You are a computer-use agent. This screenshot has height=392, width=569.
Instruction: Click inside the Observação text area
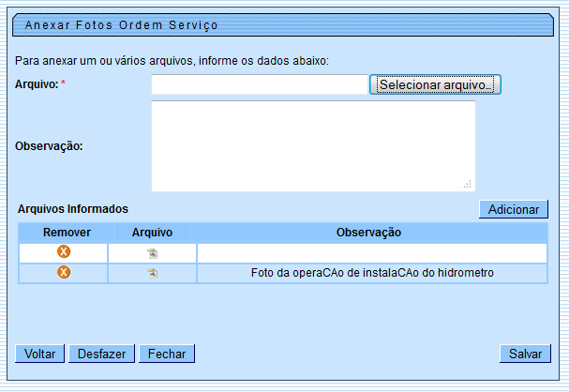(x=312, y=145)
